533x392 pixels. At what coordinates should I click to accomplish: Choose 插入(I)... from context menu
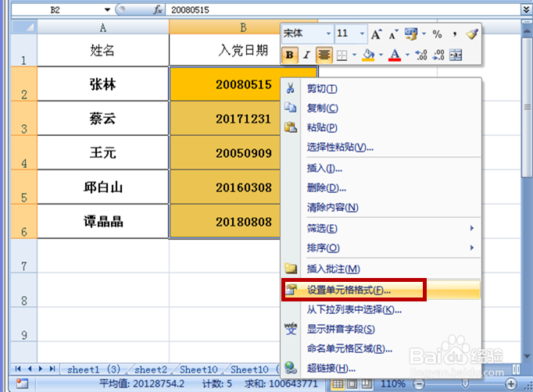coord(381,168)
